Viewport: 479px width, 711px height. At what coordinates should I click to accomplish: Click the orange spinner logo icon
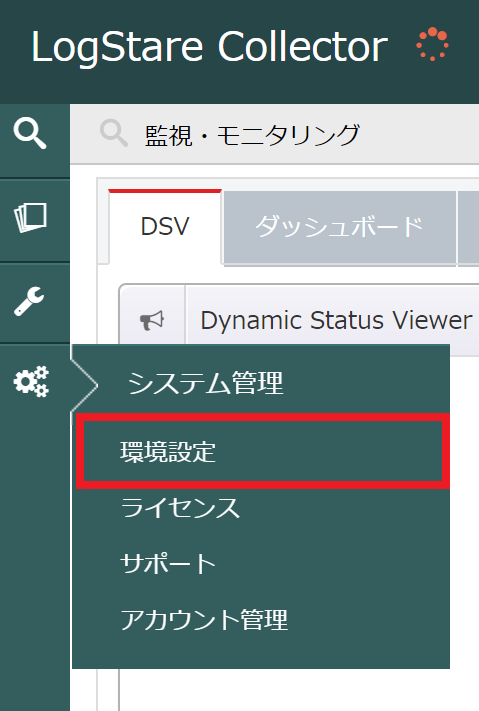pos(432,44)
